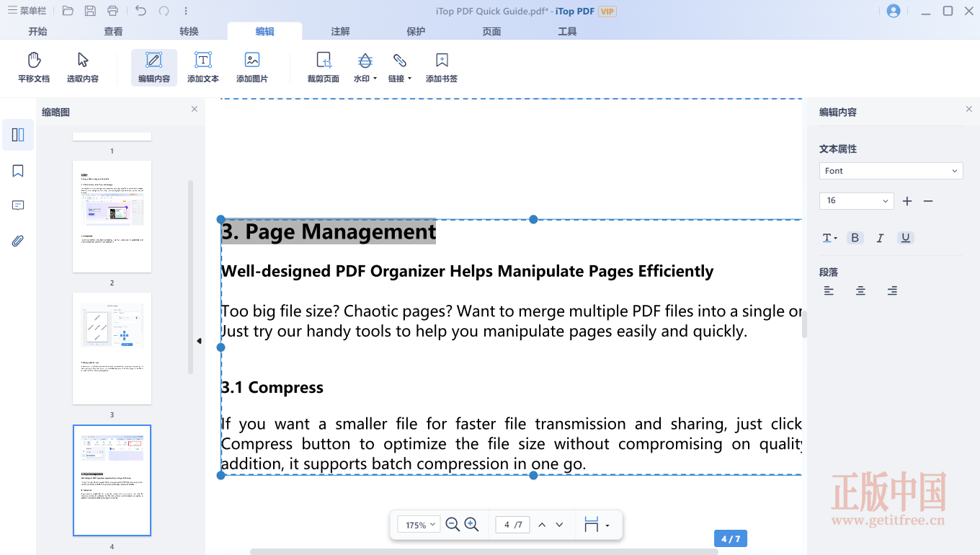Click the page number input field

point(512,525)
